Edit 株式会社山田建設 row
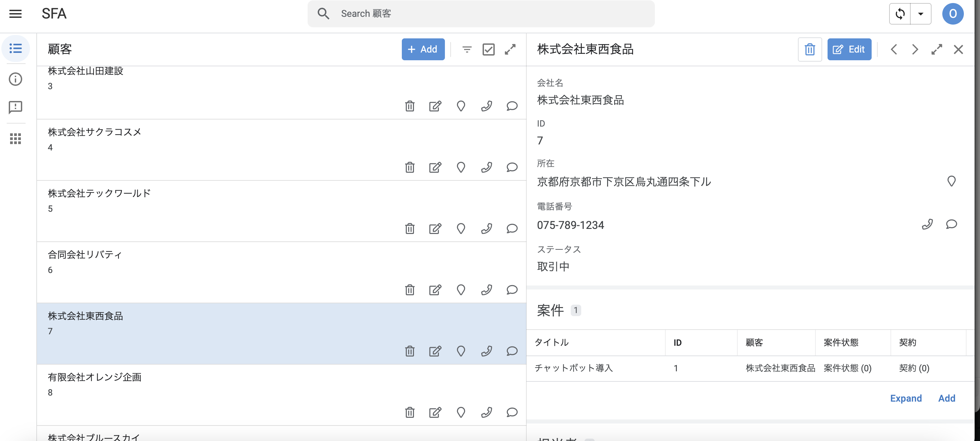980x441 pixels. [435, 106]
